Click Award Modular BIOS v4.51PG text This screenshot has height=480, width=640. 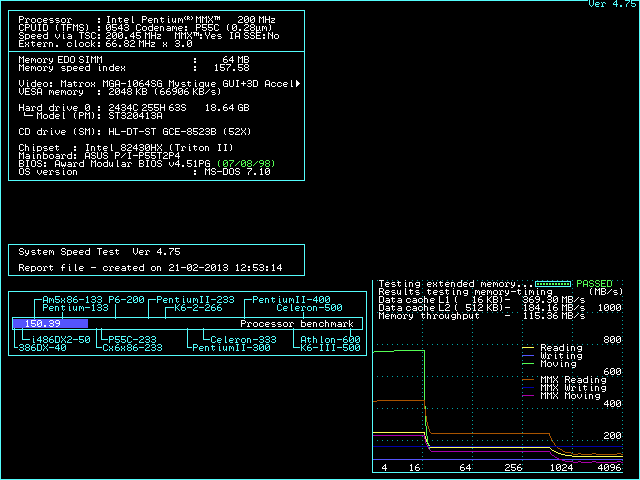132,164
